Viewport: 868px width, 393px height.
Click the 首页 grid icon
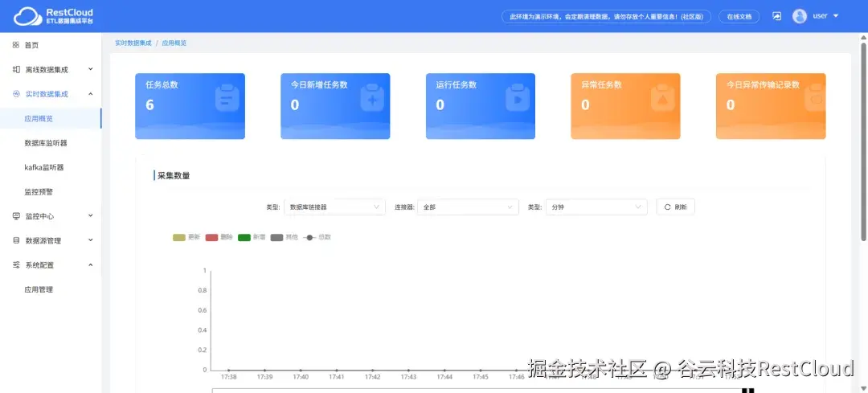[x=16, y=45]
